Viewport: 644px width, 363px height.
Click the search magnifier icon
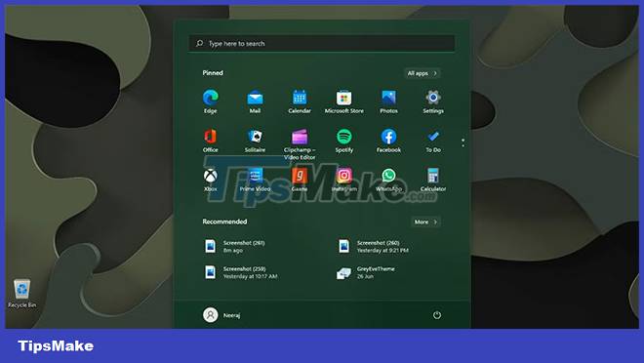(x=200, y=43)
